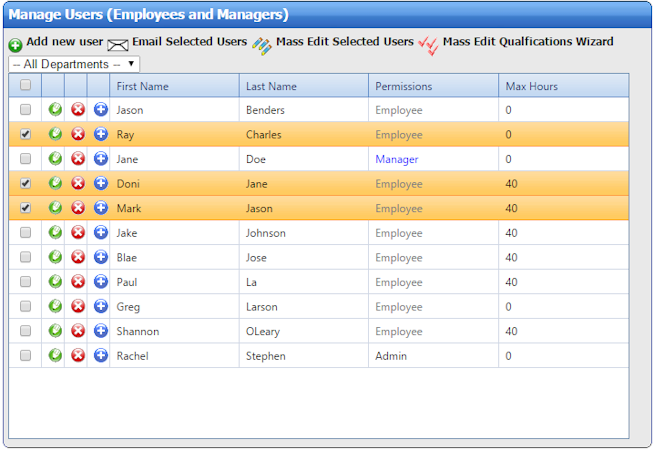Click the red delete icon for Jane Doe

pos(78,159)
